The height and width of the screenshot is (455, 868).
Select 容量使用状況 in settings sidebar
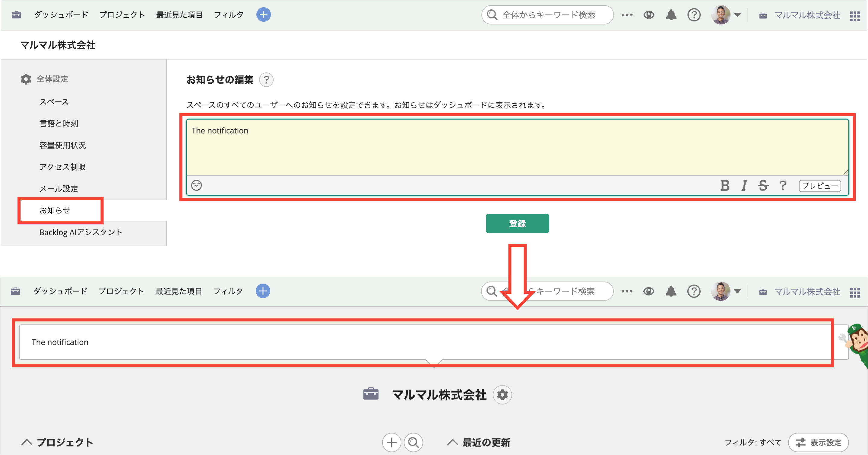coord(63,145)
